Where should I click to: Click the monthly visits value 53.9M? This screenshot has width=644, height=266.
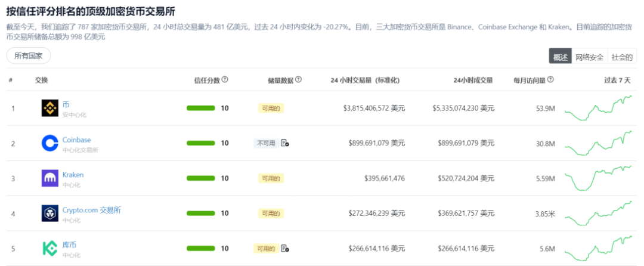[x=546, y=109]
